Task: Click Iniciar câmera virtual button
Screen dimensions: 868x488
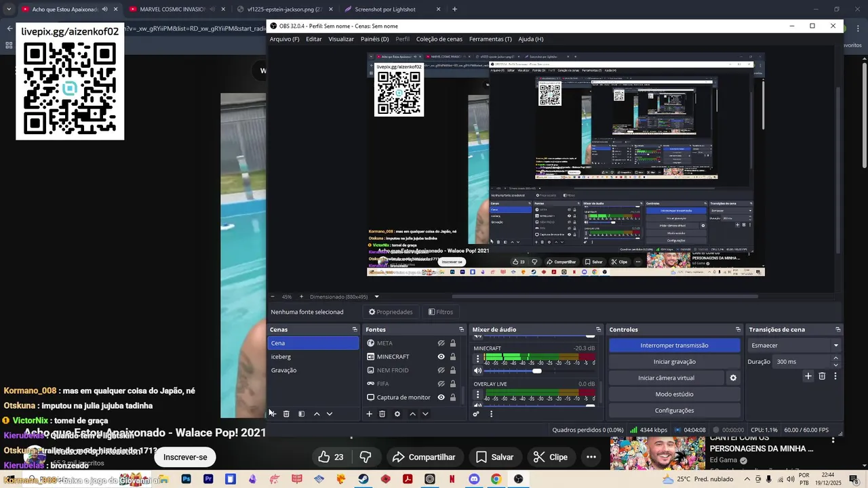Action: click(666, 378)
